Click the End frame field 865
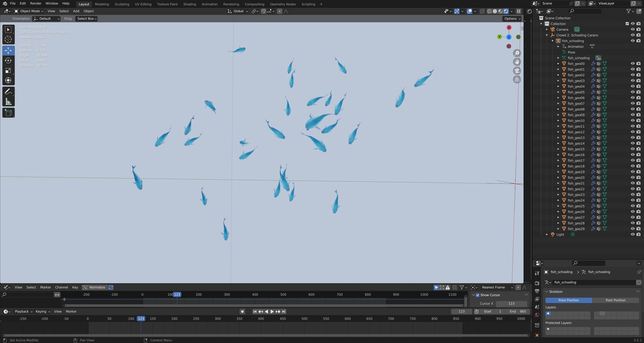644x343 pixels. pos(518,312)
